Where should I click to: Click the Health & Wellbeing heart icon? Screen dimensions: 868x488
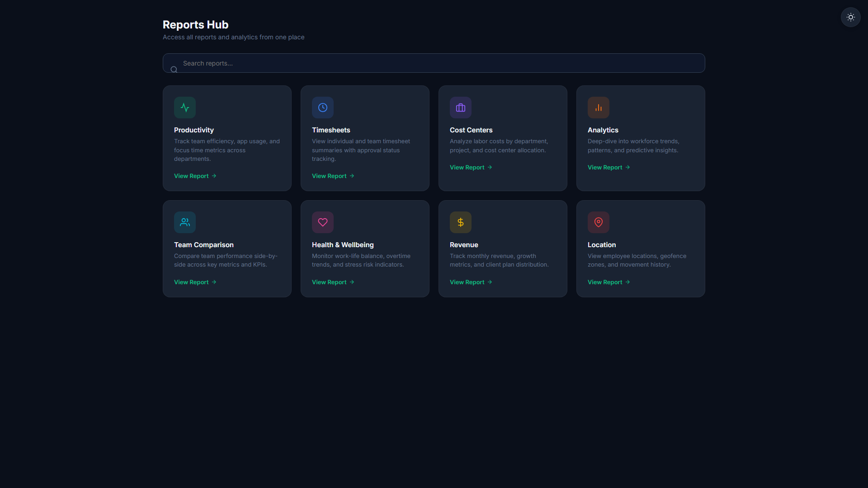(x=323, y=222)
